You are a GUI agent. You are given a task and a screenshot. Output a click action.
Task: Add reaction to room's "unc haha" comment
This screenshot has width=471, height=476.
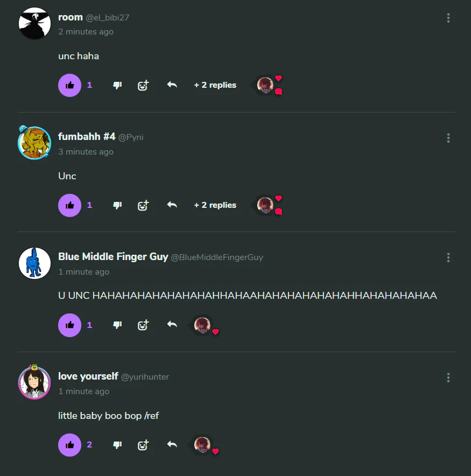(143, 85)
